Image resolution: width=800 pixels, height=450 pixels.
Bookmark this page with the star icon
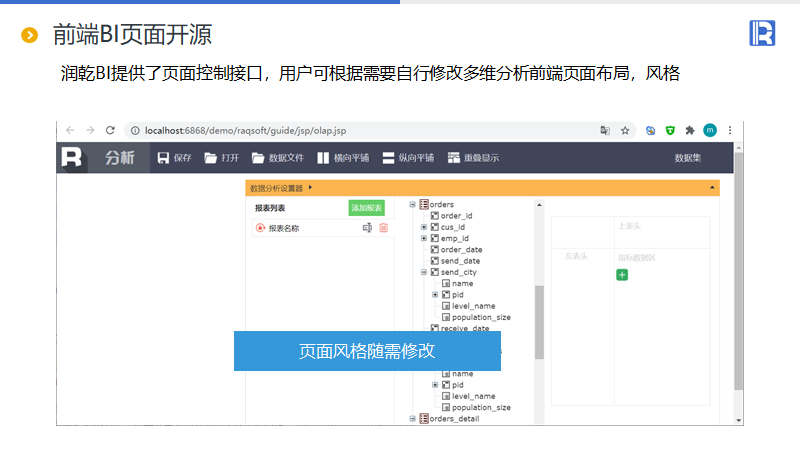625,131
